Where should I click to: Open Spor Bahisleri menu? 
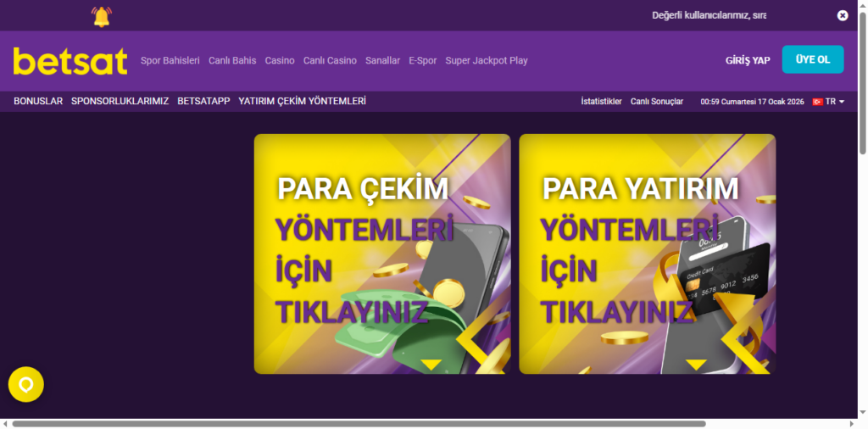click(170, 61)
